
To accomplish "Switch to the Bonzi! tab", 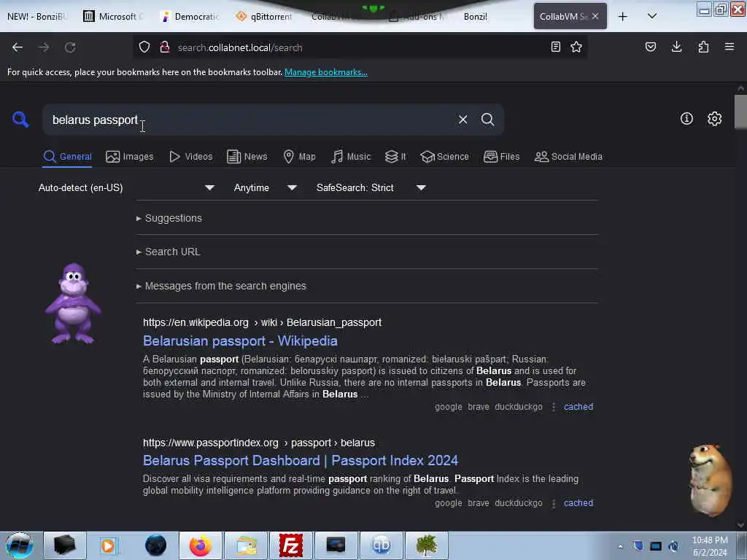I will [476, 17].
